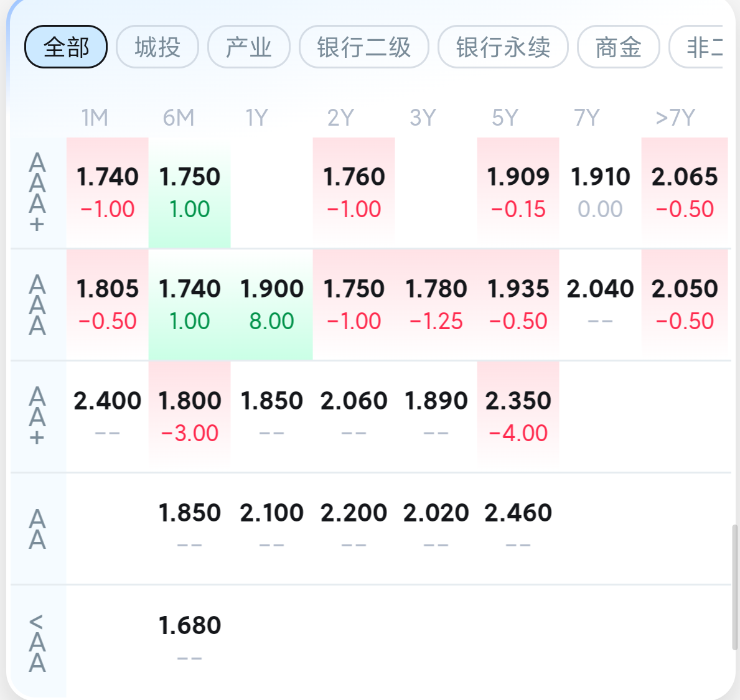The image size is (740, 700).
Task: Open AAA 3Y cell showing 1.780
Action: click(x=436, y=304)
